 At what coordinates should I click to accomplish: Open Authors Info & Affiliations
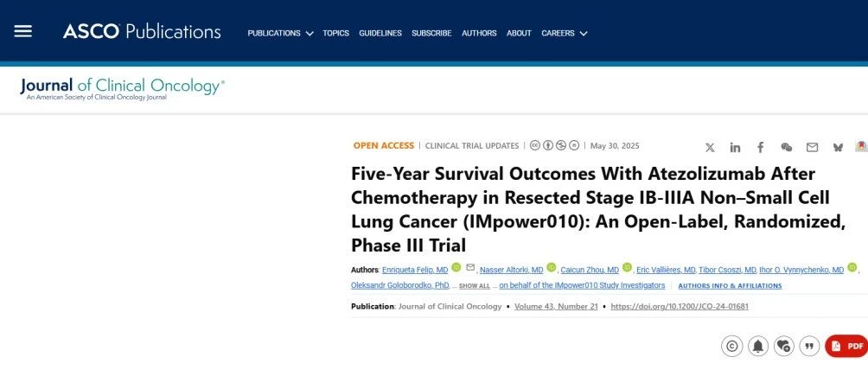pyautogui.click(x=730, y=286)
